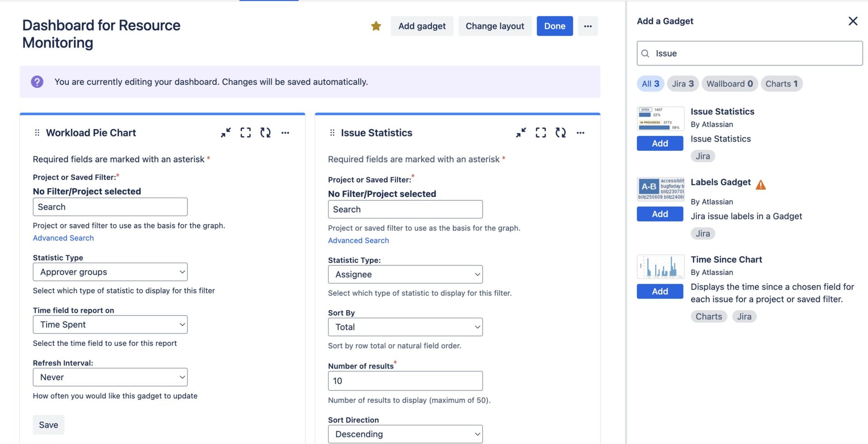
Task: Open the Statistic Type dropdown showing Approver groups
Action: 110,271
